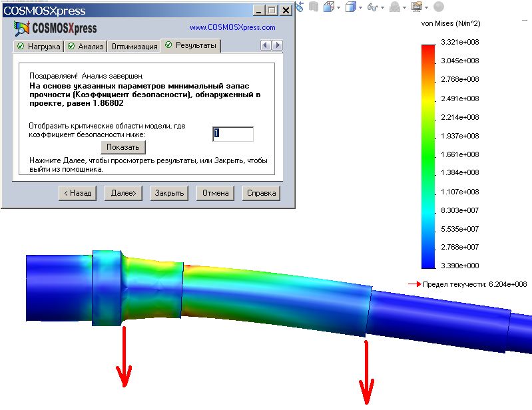Expand the Hide/Show Items dropdown arrow
The image size is (532, 410).
pyautogui.click(x=382, y=8)
